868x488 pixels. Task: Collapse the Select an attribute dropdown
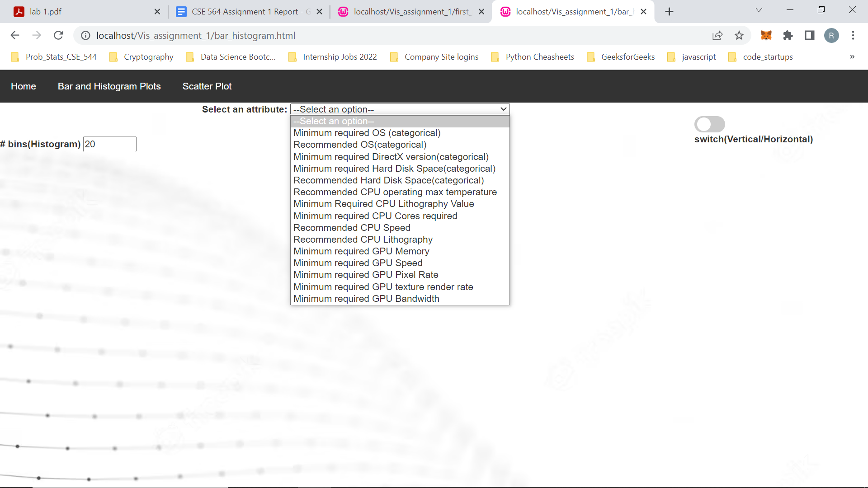400,109
